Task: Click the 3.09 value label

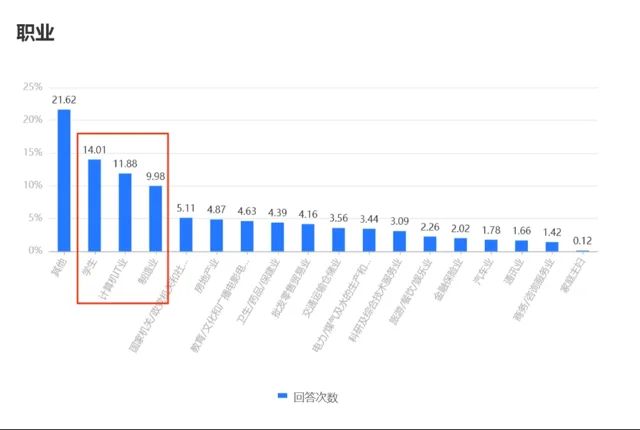Action: pos(399,222)
